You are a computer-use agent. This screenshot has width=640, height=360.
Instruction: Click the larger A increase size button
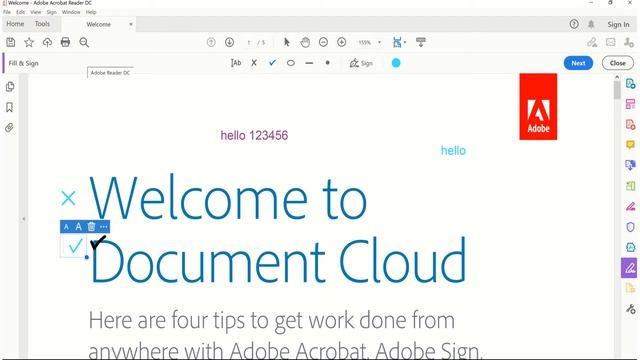[x=78, y=227]
